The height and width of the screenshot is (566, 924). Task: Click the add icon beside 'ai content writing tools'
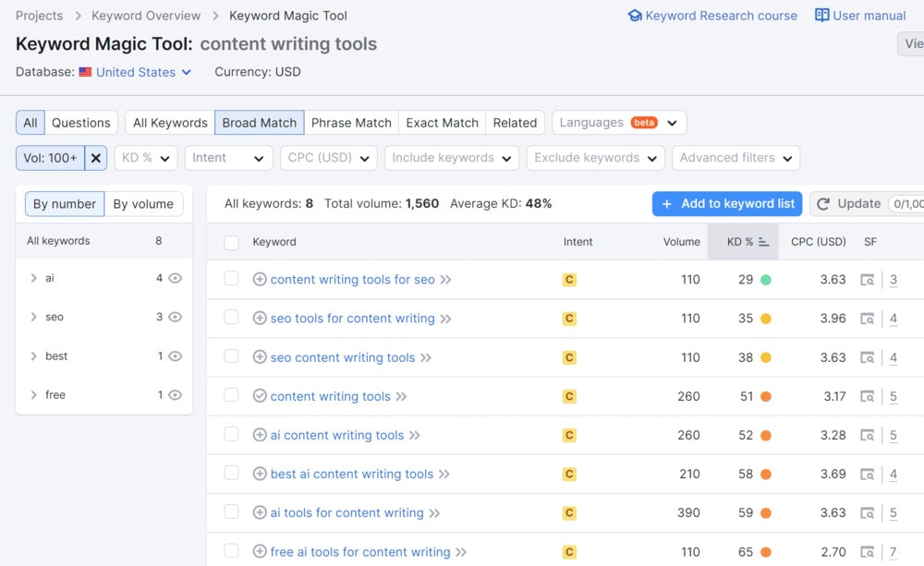260,435
